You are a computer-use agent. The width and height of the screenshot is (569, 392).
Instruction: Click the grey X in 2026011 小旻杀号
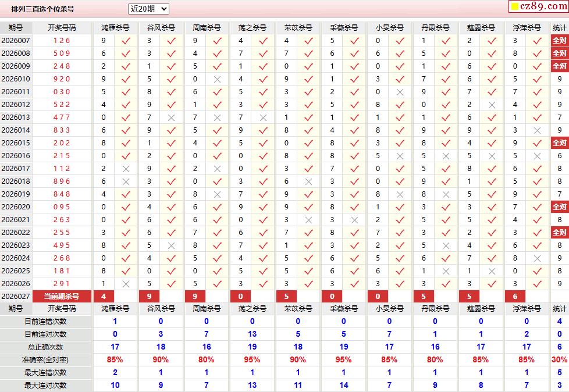point(400,92)
